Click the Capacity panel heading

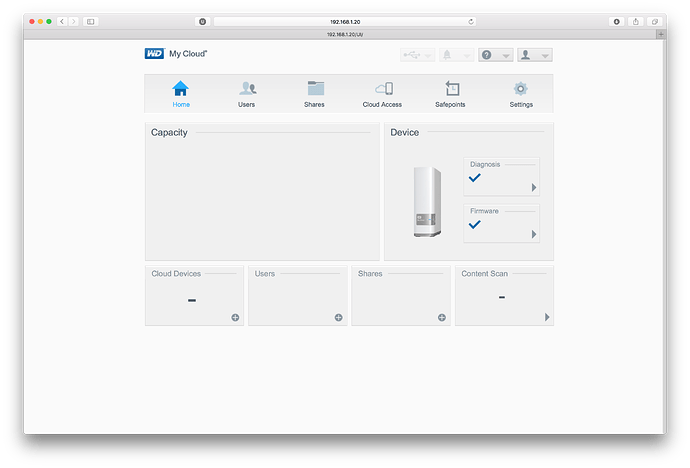(x=169, y=132)
